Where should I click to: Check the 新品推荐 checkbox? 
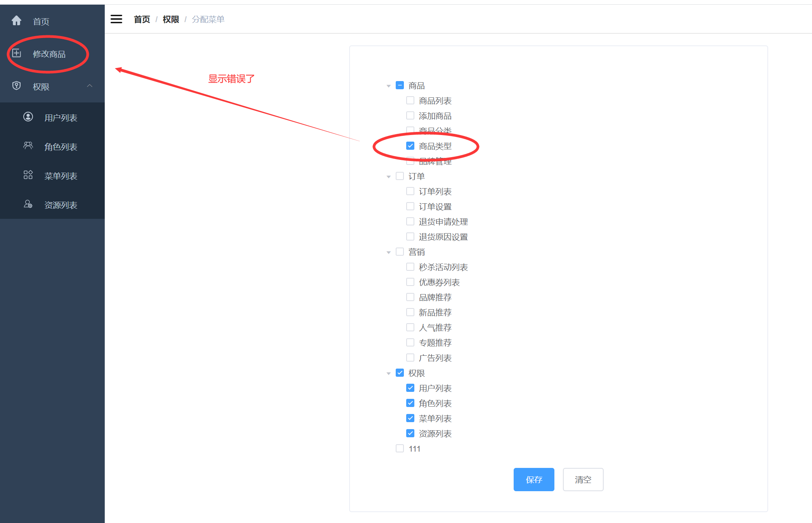[410, 312]
